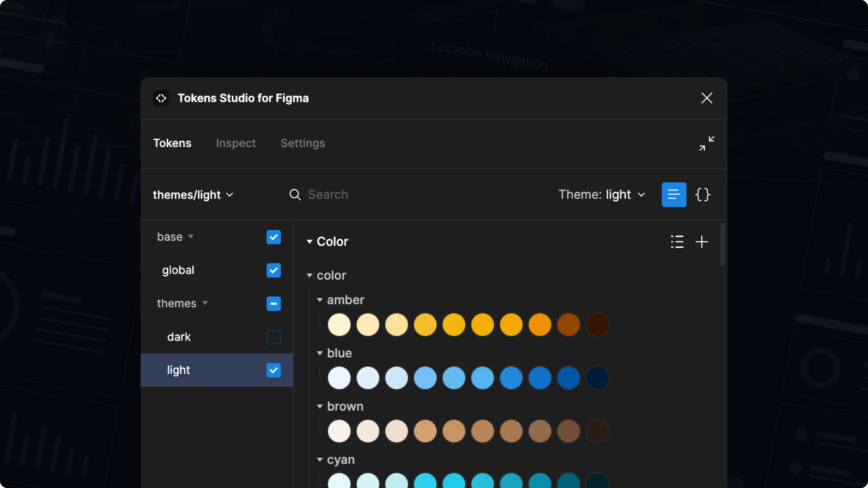
Task: Collapse the amber color group
Action: (320, 300)
